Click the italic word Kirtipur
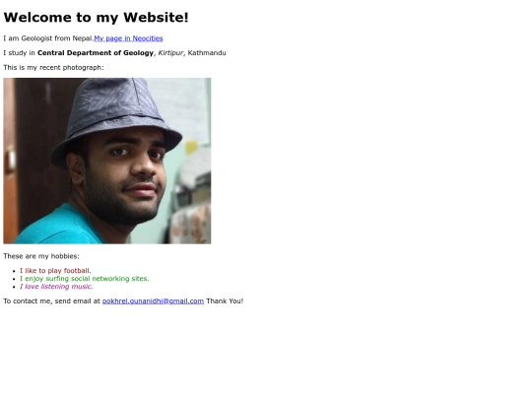Viewport: 532px width, 399px height. [170, 53]
